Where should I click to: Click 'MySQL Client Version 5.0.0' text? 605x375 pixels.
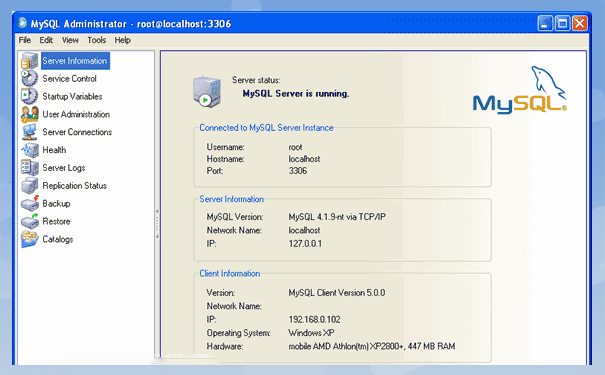(337, 293)
